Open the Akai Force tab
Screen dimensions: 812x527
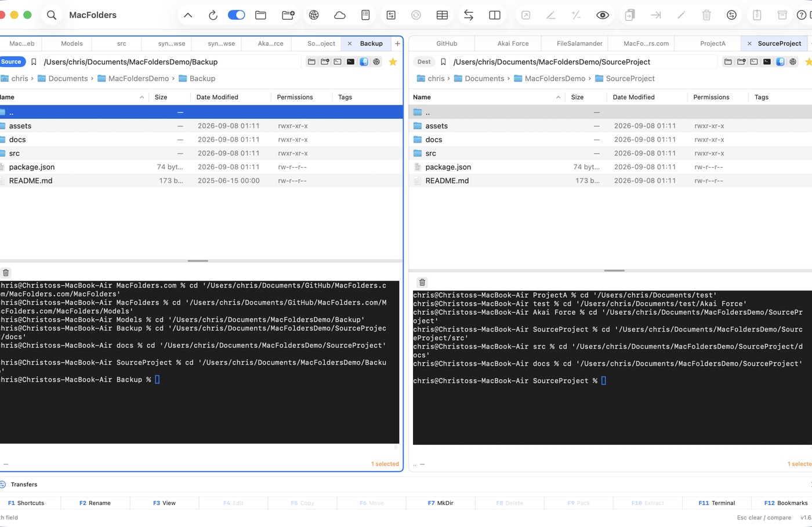tap(513, 43)
